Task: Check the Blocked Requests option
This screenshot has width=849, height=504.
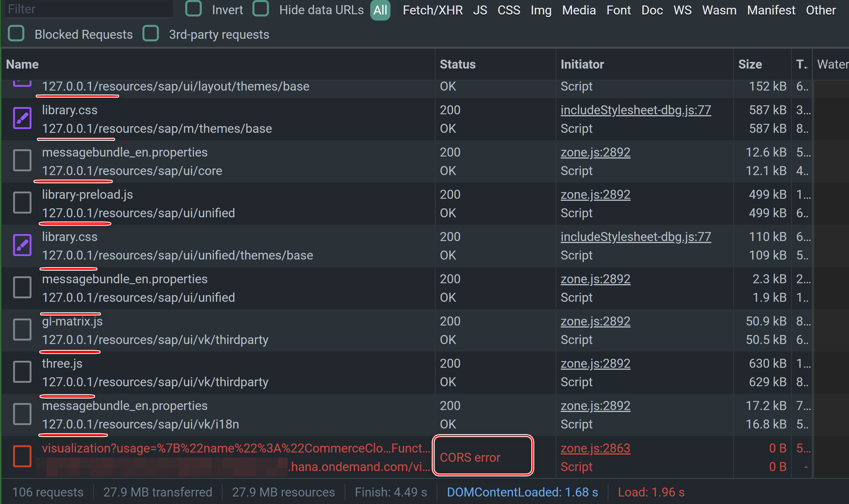Action: click(16, 34)
